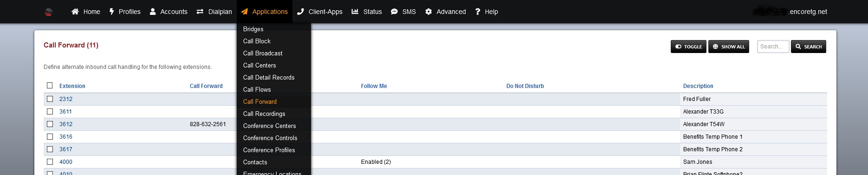This screenshot has width=868, height=175.
Task: Open the Dialplan menu
Action: (x=214, y=12)
